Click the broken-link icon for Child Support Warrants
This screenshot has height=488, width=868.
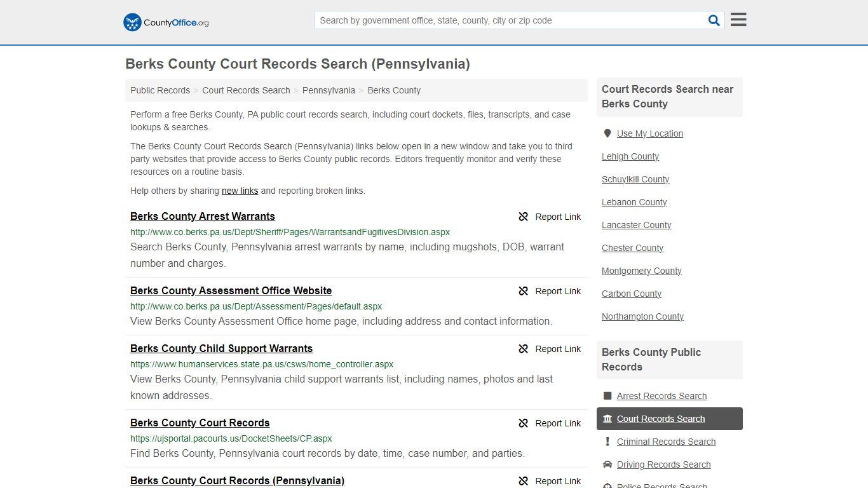coord(524,349)
